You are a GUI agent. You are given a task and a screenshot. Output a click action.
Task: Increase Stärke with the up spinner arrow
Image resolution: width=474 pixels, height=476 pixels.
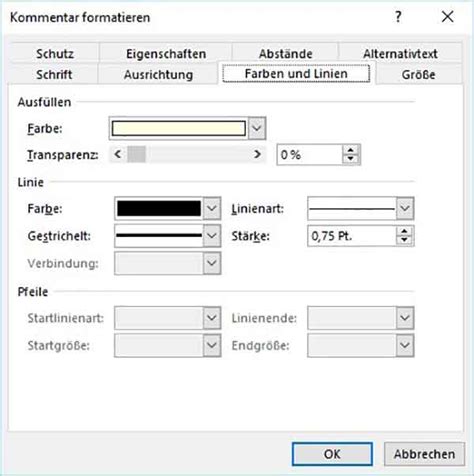coord(405,232)
